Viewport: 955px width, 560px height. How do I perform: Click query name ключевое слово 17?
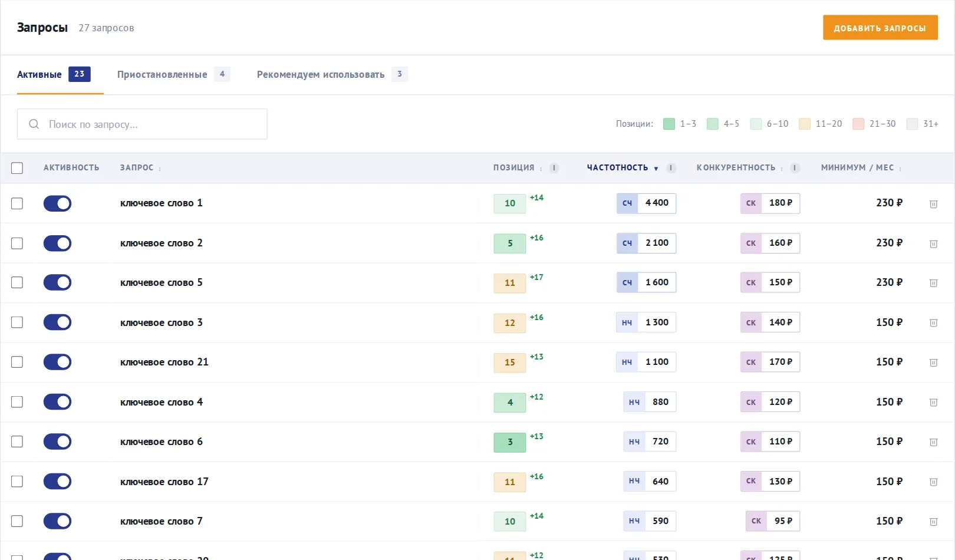click(164, 482)
